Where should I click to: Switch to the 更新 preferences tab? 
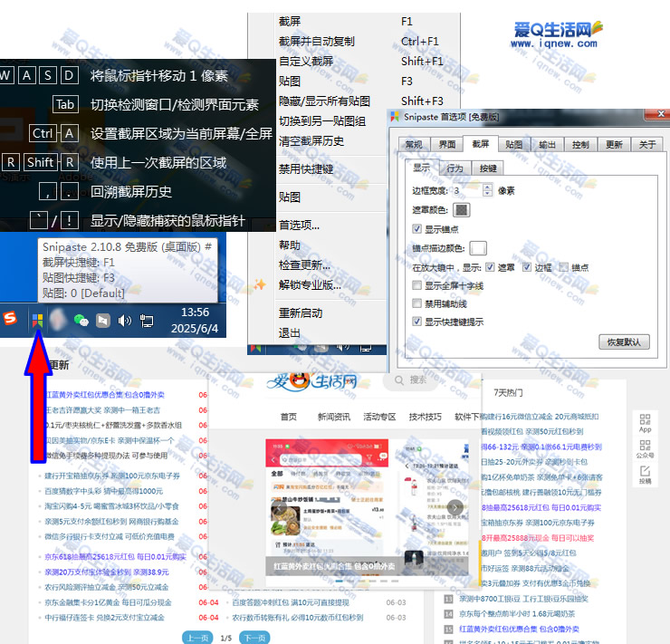pyautogui.click(x=614, y=144)
